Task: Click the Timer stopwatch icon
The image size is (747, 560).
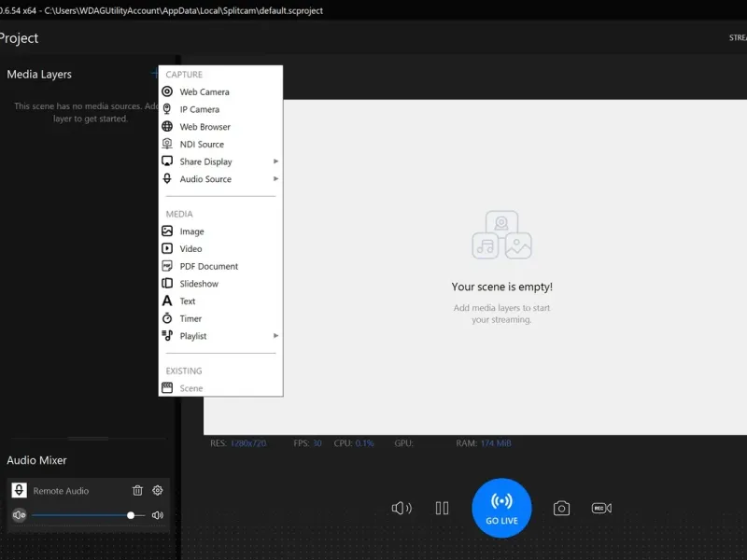Action: point(167,318)
